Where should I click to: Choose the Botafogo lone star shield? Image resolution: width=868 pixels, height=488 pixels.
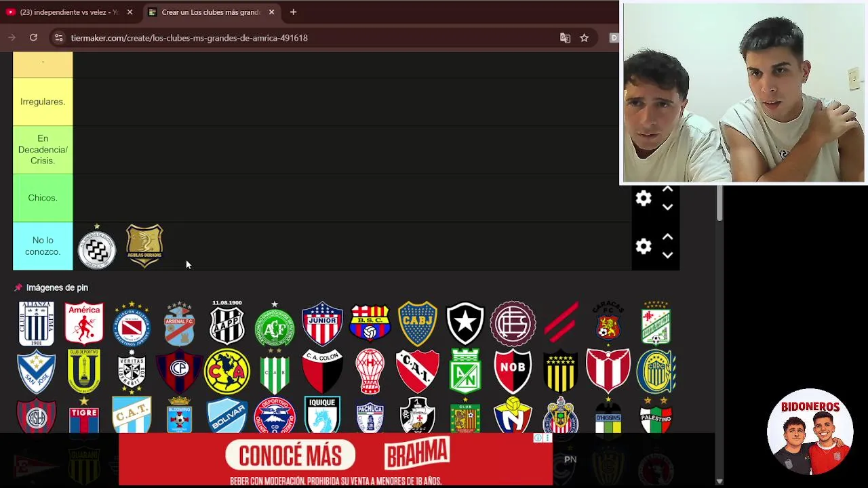click(x=465, y=323)
